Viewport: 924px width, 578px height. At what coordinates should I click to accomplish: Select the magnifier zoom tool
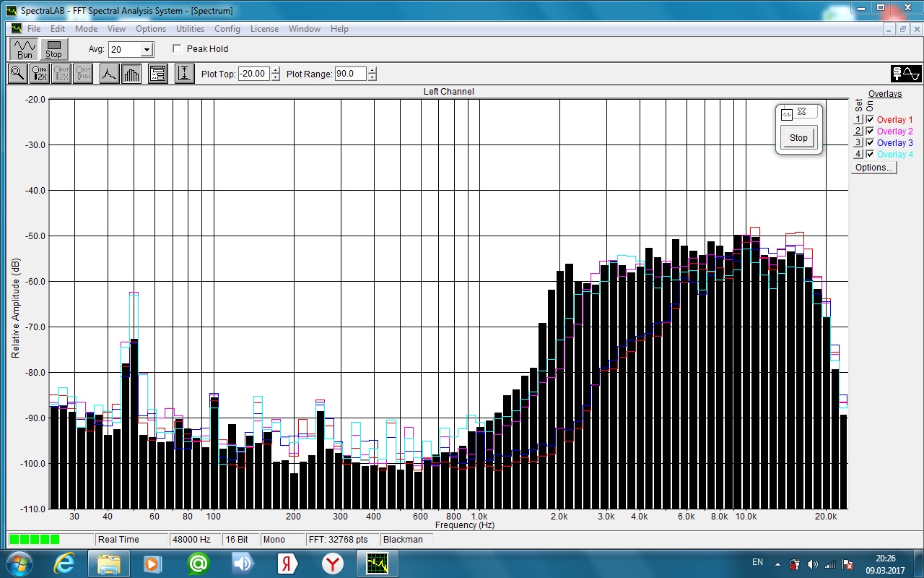tap(18, 73)
